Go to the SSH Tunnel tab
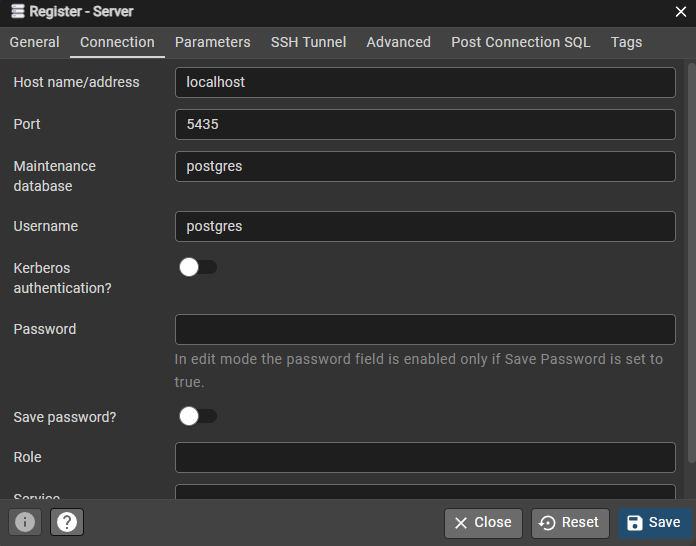The width and height of the screenshot is (696, 546). (x=308, y=42)
